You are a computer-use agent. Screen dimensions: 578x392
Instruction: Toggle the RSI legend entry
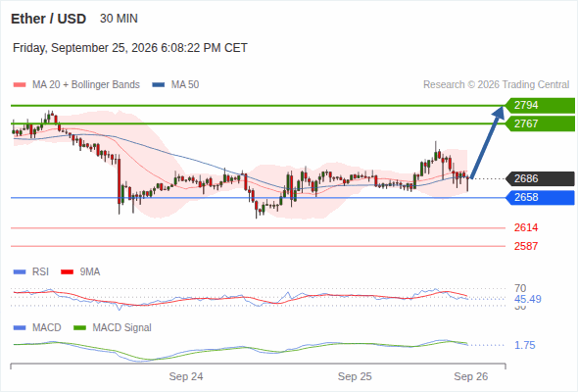point(31,271)
